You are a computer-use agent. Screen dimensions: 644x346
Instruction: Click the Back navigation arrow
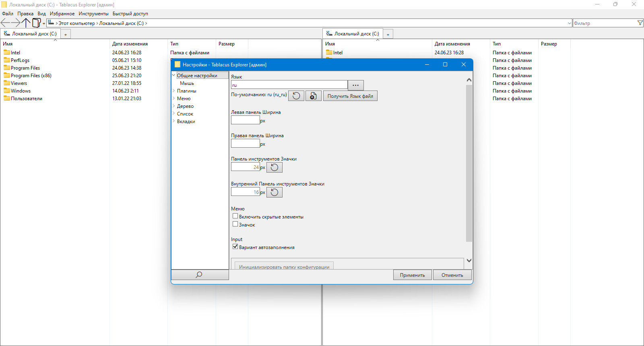(x=5, y=23)
